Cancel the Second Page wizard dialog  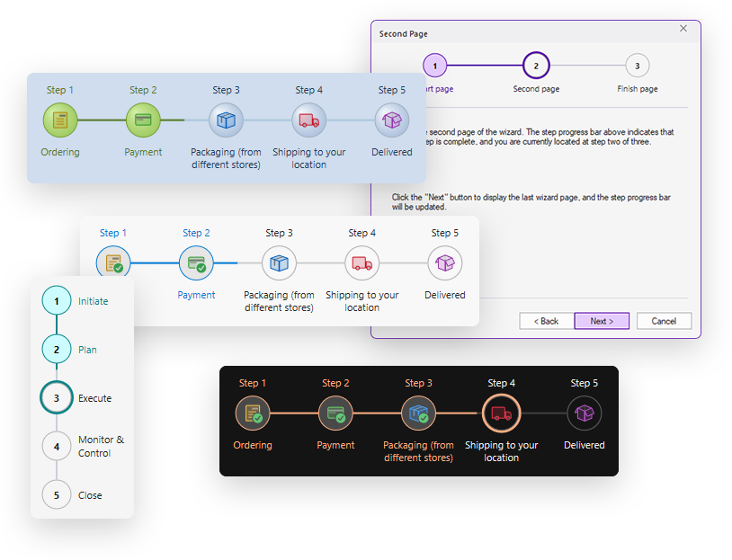pyautogui.click(x=664, y=321)
